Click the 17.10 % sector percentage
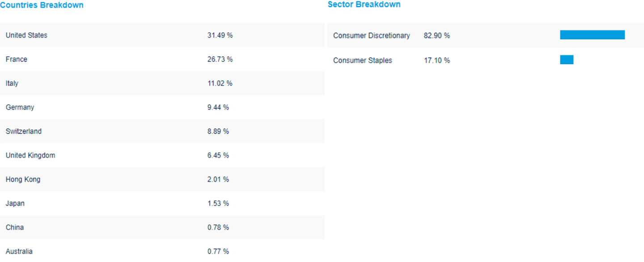The image size is (644, 262). point(437,60)
